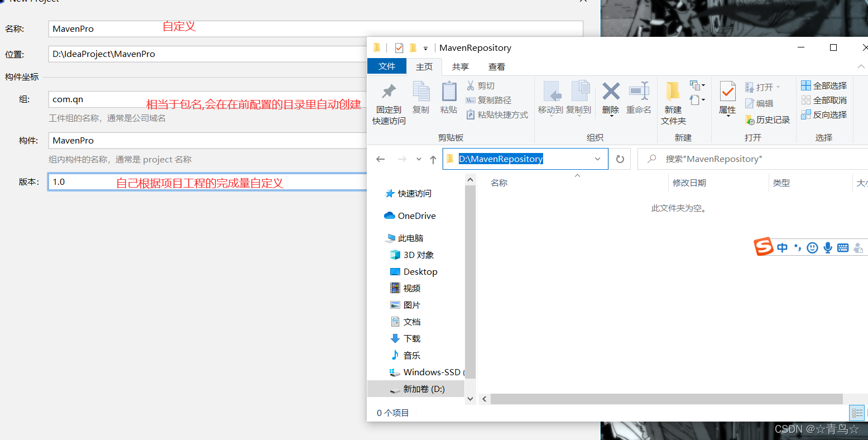Click Open (打开) in the ribbon

pos(764,87)
